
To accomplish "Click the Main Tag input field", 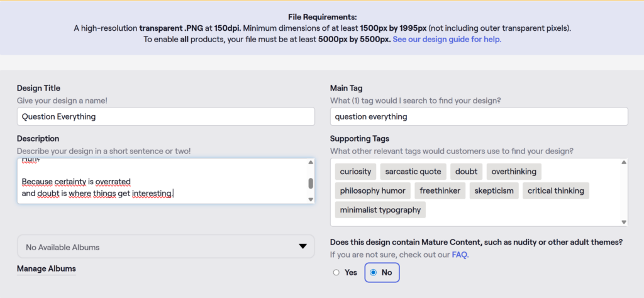I will pos(479,116).
